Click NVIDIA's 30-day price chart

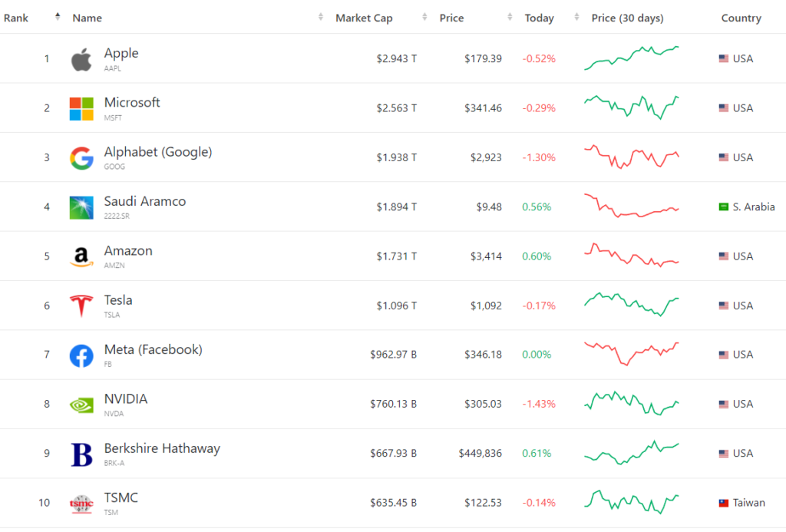coord(632,403)
